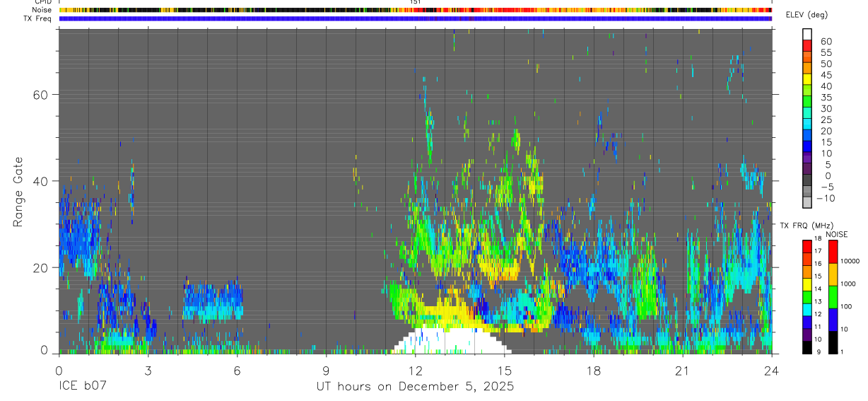Screen dimensions: 868x401
Task: Select the green 100 noise level swatch
Action: click(833, 297)
